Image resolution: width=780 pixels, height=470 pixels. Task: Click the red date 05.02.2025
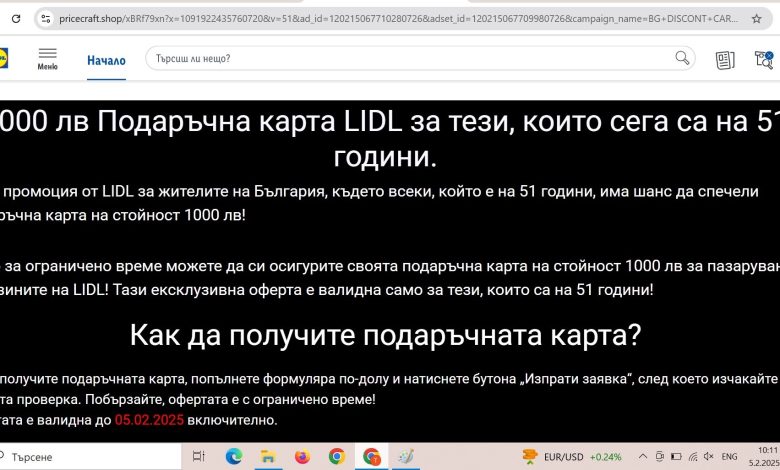[x=149, y=420]
